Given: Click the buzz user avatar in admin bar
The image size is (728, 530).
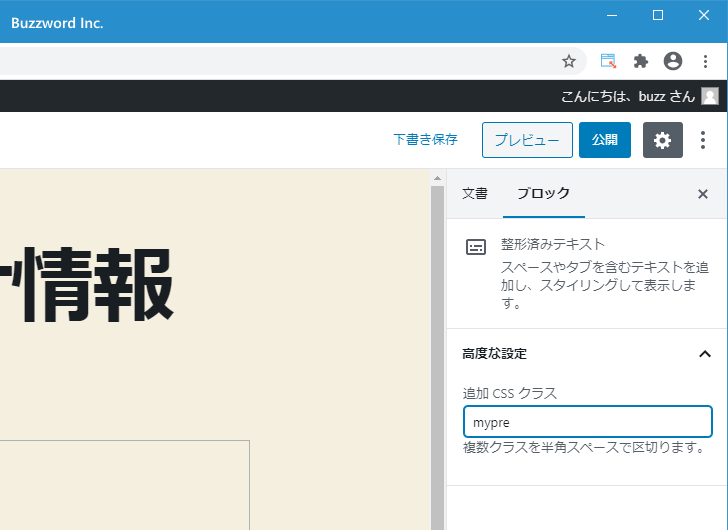Looking at the screenshot, I should pyautogui.click(x=710, y=96).
